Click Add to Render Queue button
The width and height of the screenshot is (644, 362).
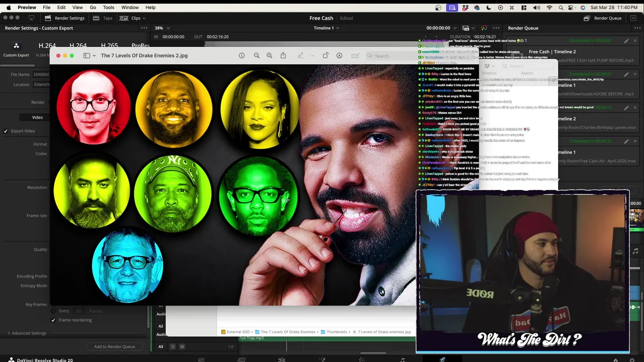point(114,346)
